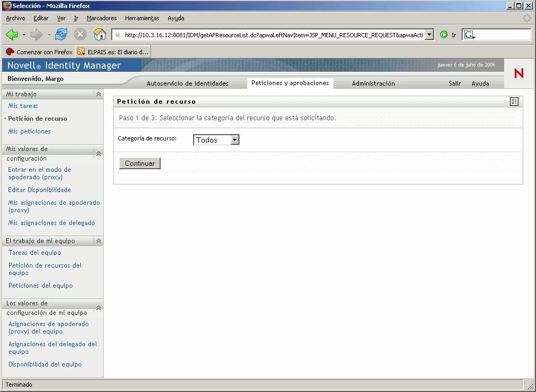Click the Forward arrow button

[36, 35]
